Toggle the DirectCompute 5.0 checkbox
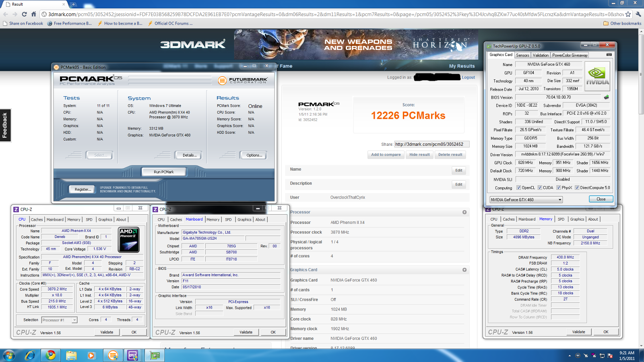 [577, 188]
